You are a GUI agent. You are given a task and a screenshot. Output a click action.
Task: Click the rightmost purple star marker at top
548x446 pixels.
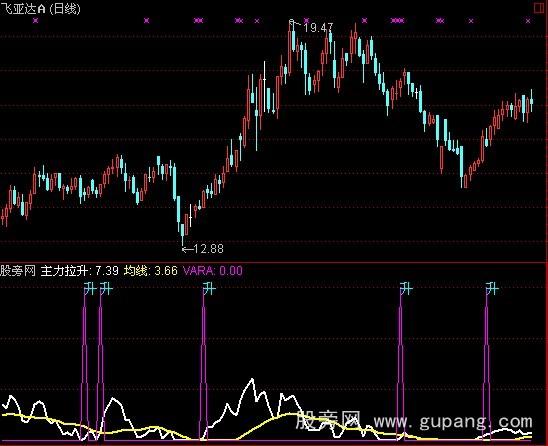(528, 21)
